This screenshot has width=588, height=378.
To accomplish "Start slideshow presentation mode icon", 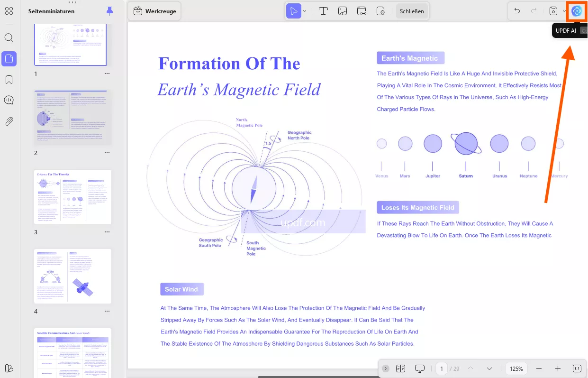I will 419,369.
